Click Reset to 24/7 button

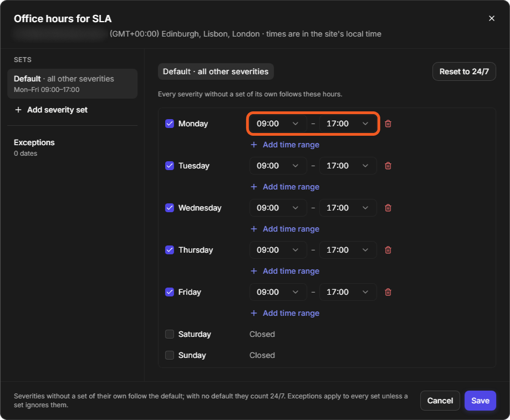464,71
